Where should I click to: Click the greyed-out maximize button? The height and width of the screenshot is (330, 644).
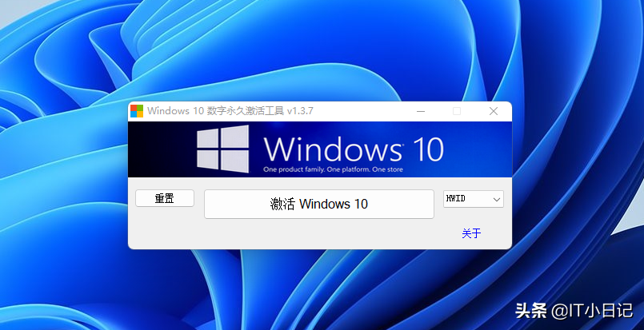[457, 111]
